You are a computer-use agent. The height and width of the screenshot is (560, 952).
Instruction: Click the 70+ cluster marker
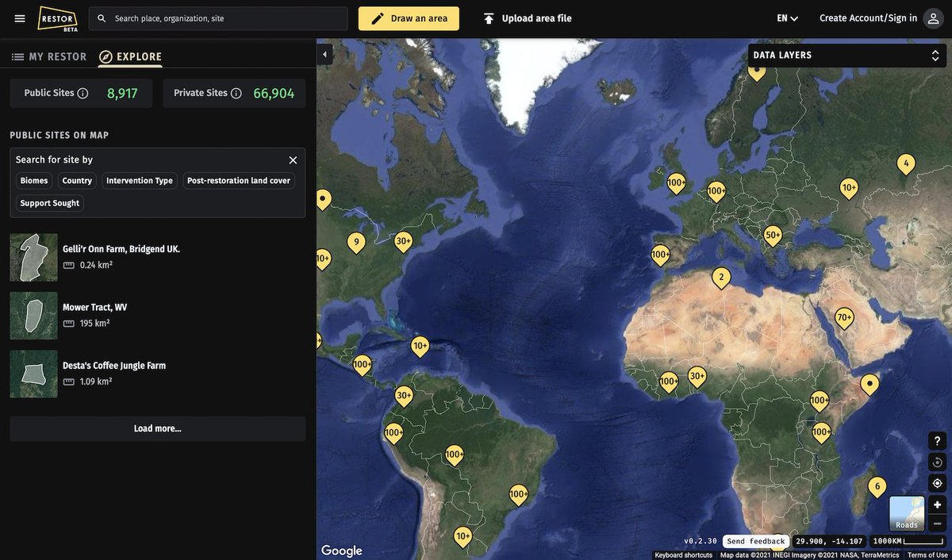pyautogui.click(x=844, y=317)
